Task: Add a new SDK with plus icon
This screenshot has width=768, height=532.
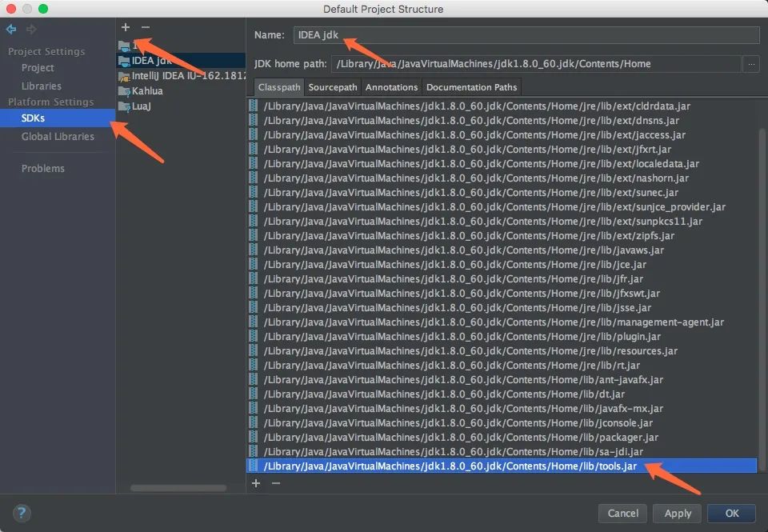Action: [126, 27]
